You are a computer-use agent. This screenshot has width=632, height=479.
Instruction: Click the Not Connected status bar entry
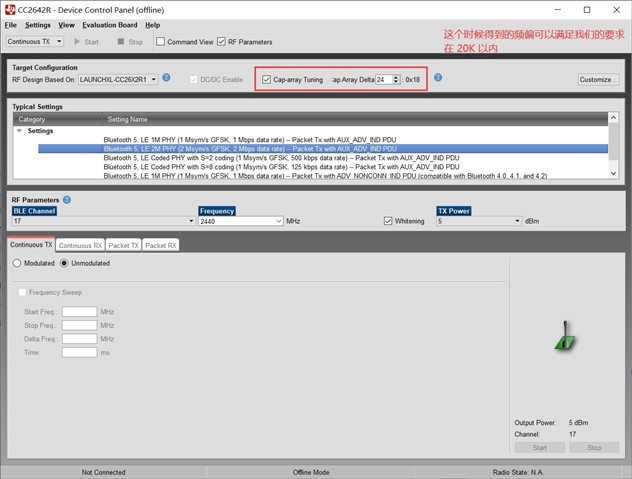103,472
